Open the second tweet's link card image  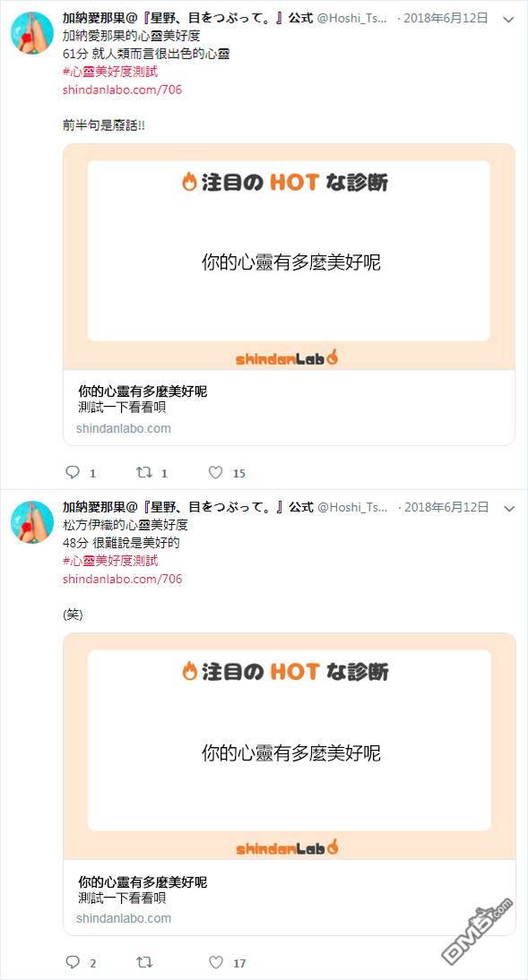[289, 746]
